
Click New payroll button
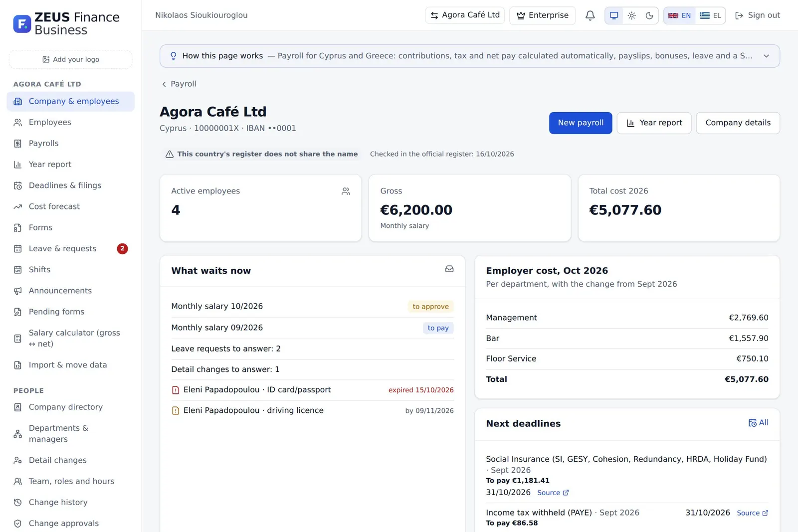tap(581, 123)
